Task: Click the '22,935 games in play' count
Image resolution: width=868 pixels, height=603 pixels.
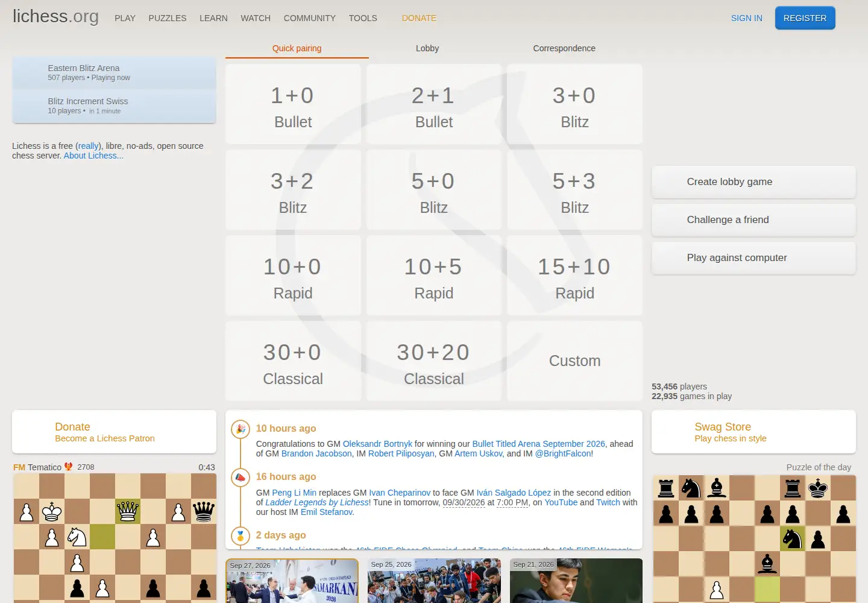Action: point(691,396)
